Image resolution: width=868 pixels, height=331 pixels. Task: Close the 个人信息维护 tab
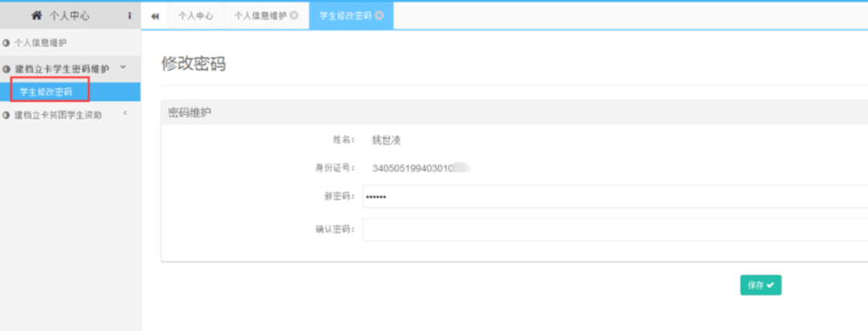[293, 15]
